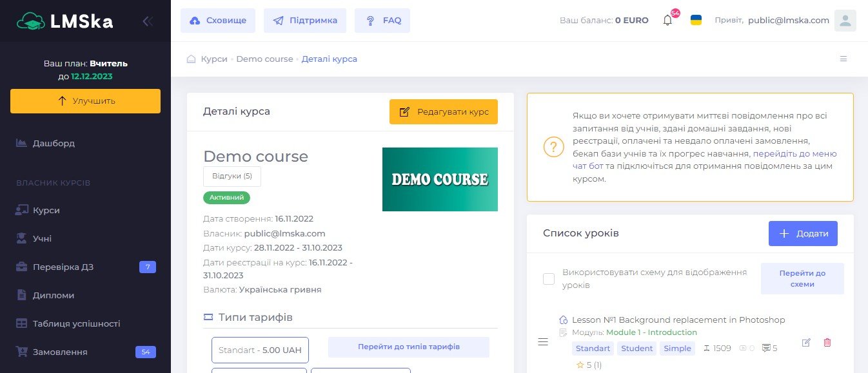Edit Lesson №1 with pencil icon
The width and height of the screenshot is (868, 373).
[x=805, y=343]
